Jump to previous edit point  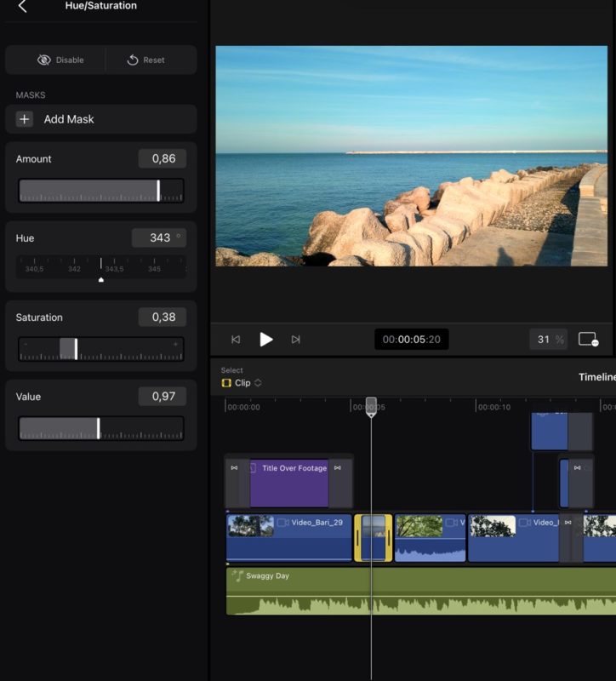tap(236, 340)
